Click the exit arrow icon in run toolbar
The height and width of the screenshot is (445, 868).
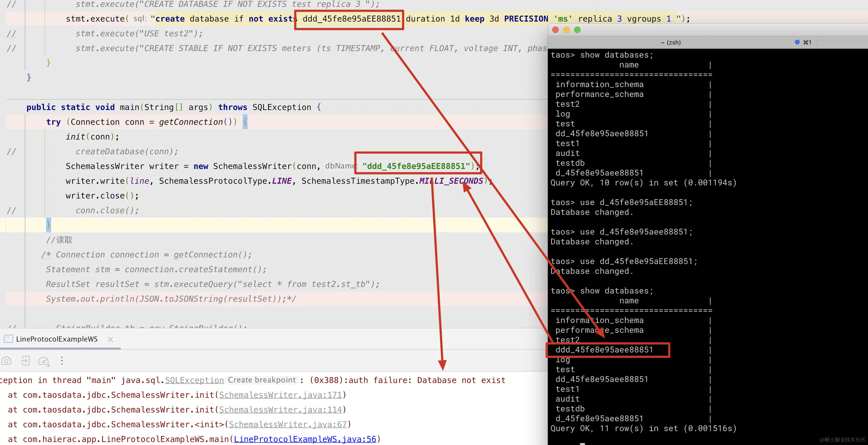25,361
